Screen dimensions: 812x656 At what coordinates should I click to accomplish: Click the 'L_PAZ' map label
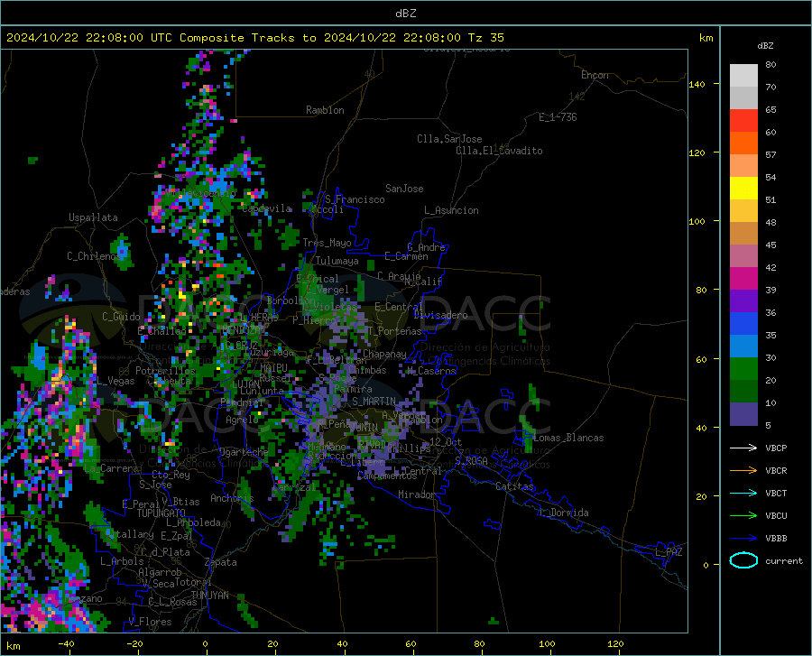(x=669, y=552)
